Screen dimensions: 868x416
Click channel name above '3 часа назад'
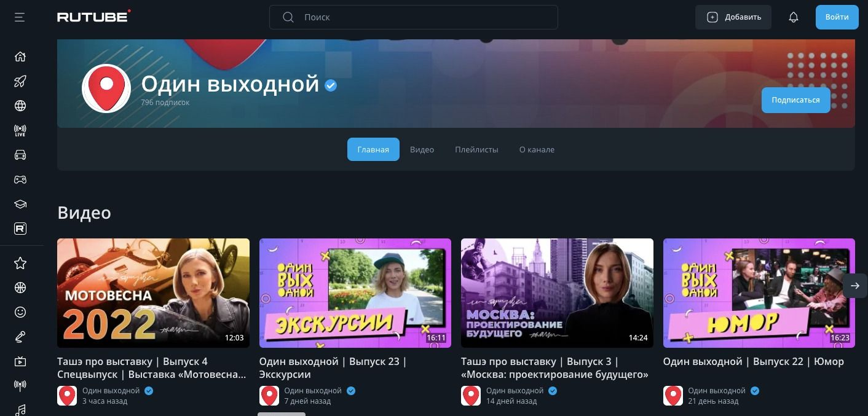[x=111, y=391]
